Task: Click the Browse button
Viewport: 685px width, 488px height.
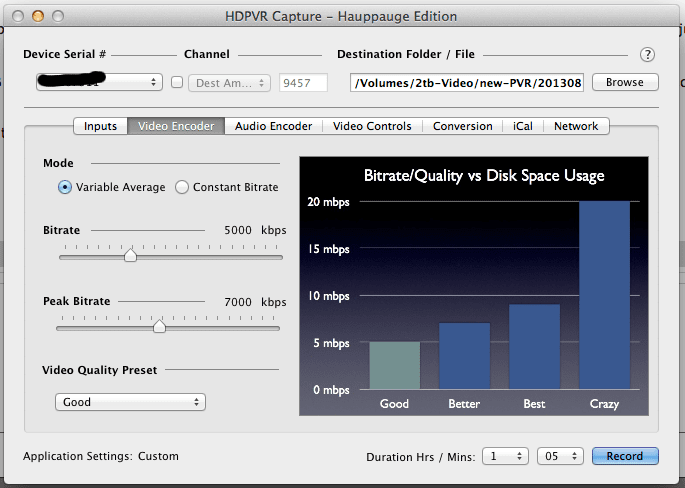Action: coord(625,82)
